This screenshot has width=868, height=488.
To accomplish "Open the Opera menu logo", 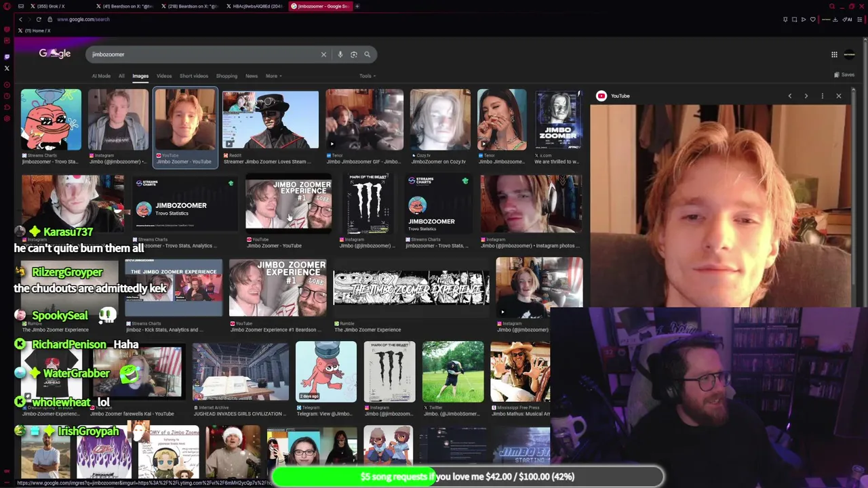I will click(6, 6).
